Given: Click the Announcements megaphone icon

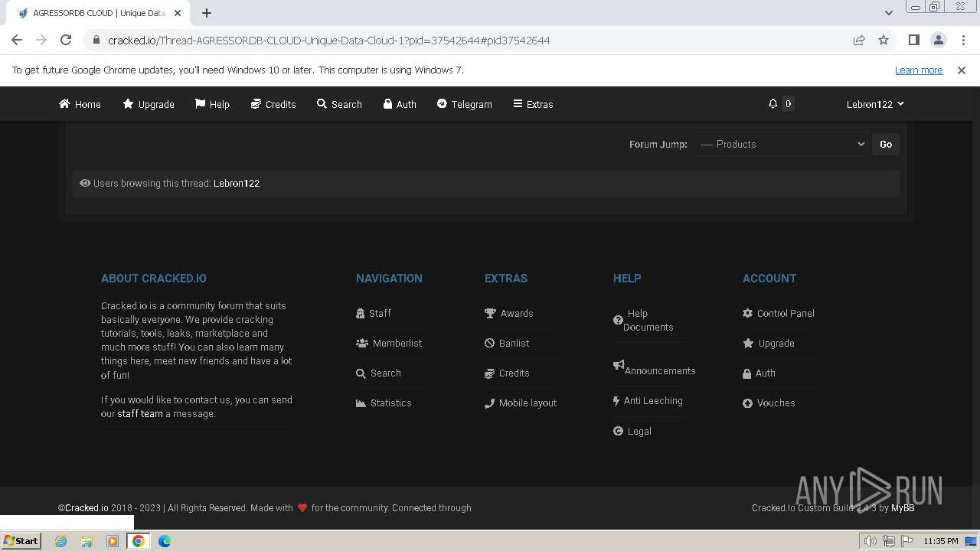Looking at the screenshot, I should (x=619, y=366).
